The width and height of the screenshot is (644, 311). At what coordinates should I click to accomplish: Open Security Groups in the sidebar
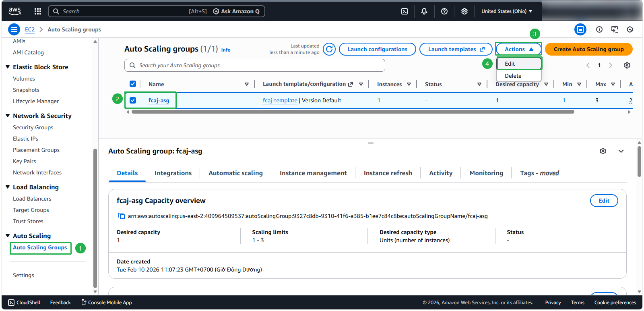[x=33, y=127]
